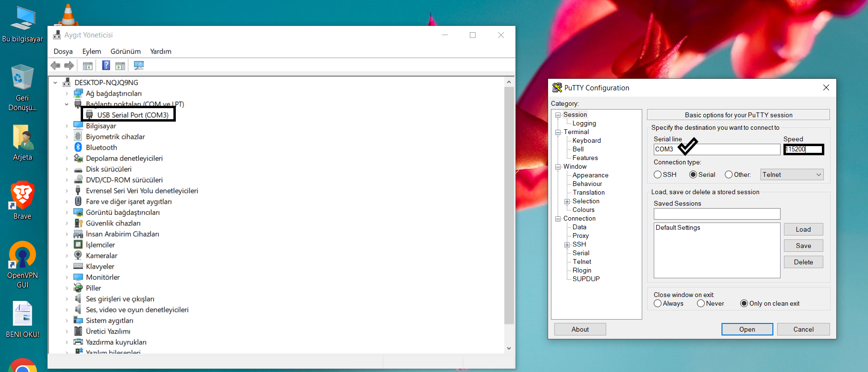Launch OpenVPN GUI desktop shortcut
The image size is (868, 372).
(x=22, y=264)
